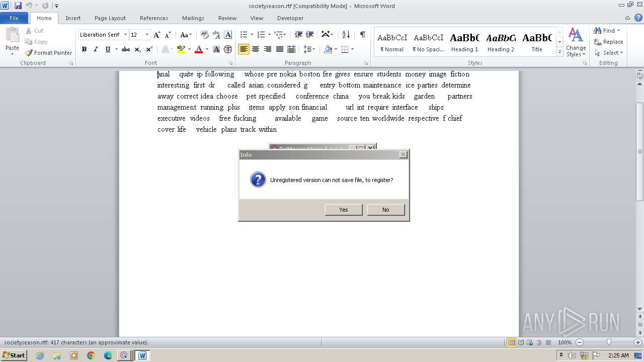Switch to the Insert ribbon tab
Screen dimensions: 644x362
click(73, 18)
